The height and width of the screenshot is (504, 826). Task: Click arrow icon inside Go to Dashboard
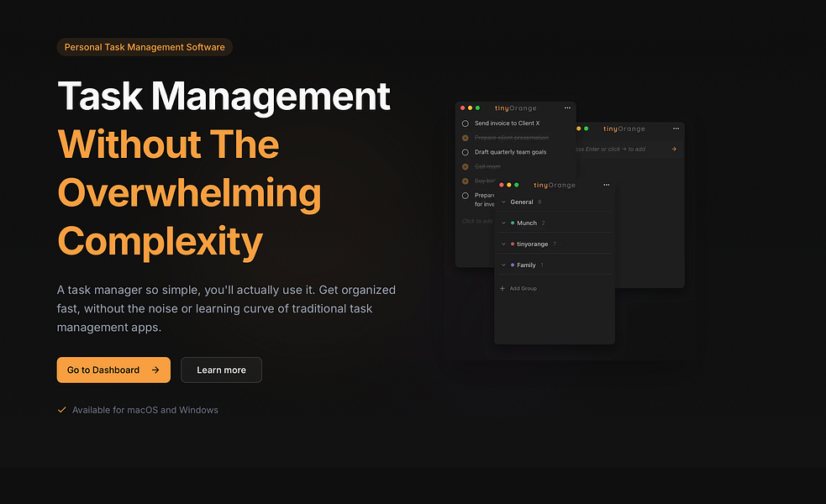coord(155,370)
